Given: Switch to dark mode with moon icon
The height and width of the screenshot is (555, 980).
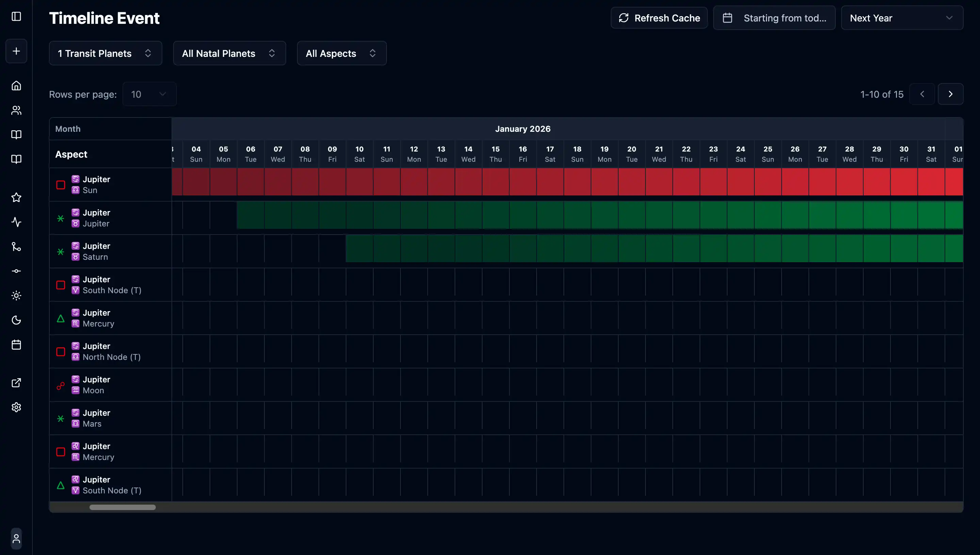Looking at the screenshot, I should (x=16, y=320).
